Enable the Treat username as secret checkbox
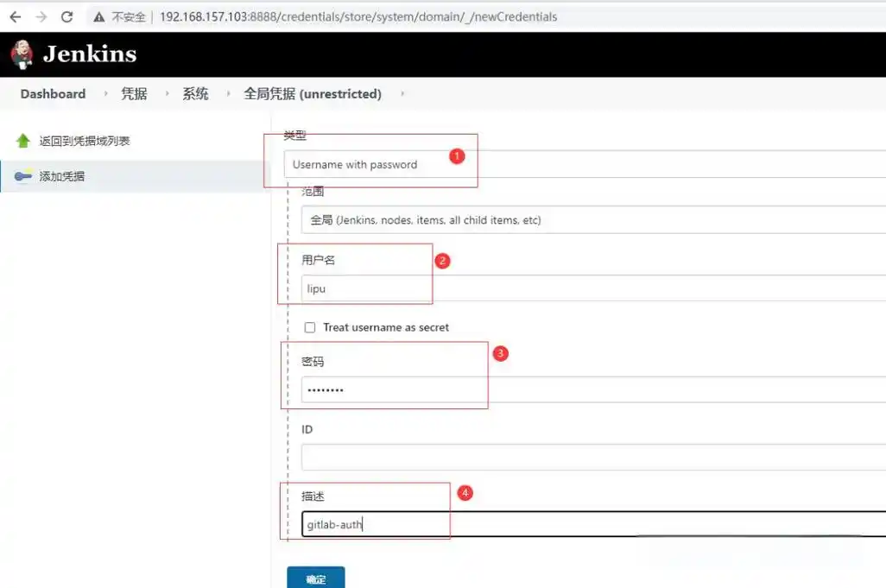Viewport: 886px width, 588px height. (310, 327)
